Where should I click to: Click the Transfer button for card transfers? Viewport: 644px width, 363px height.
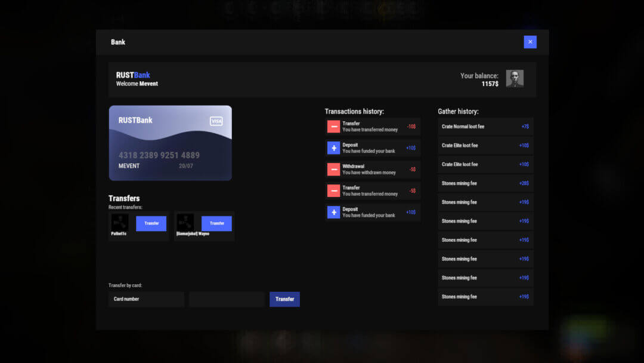click(x=284, y=299)
